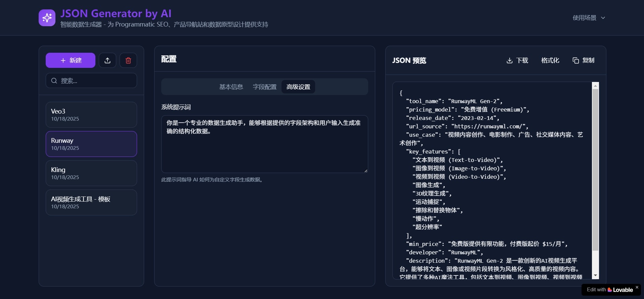Select the Veo3 item in list
The width and height of the screenshot is (644, 299).
91,115
